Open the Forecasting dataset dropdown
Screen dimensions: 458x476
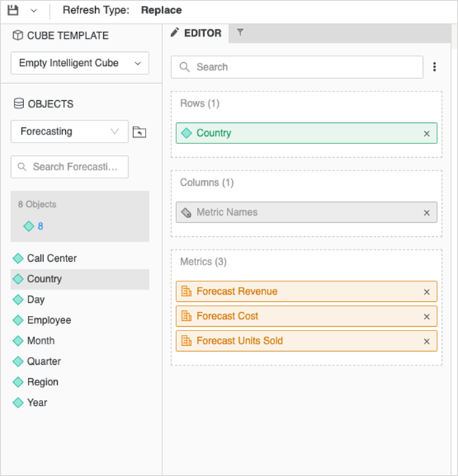70,132
